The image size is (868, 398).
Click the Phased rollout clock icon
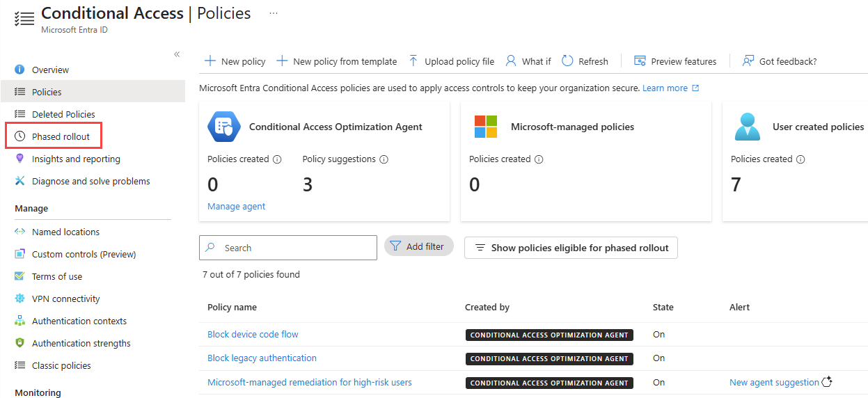pyautogui.click(x=19, y=136)
